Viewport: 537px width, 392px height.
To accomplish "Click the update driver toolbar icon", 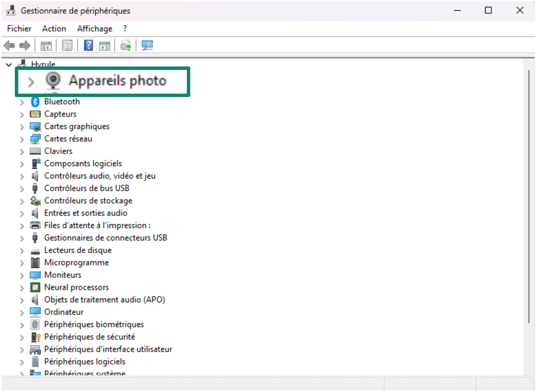I will [125, 45].
